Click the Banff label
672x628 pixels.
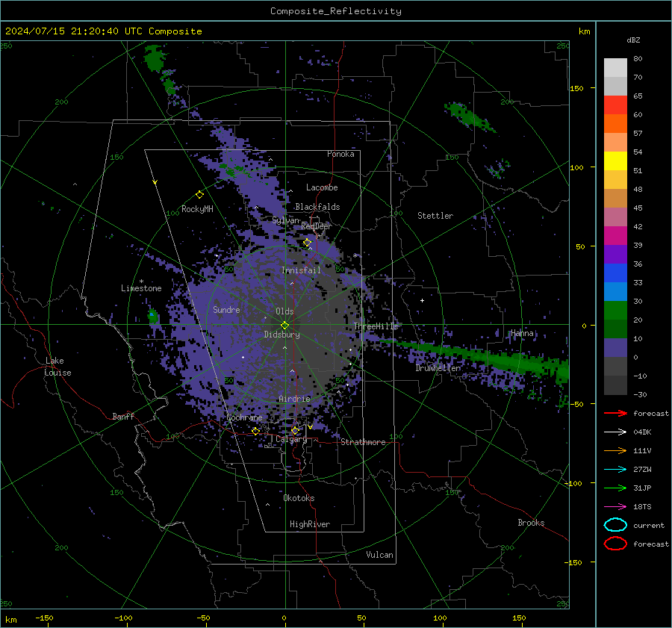123,416
